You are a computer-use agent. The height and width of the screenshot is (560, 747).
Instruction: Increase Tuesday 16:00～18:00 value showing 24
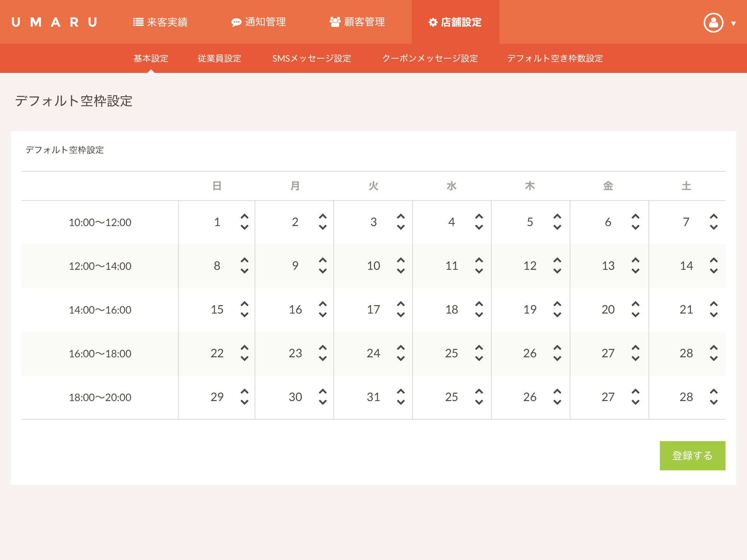pyautogui.click(x=401, y=348)
